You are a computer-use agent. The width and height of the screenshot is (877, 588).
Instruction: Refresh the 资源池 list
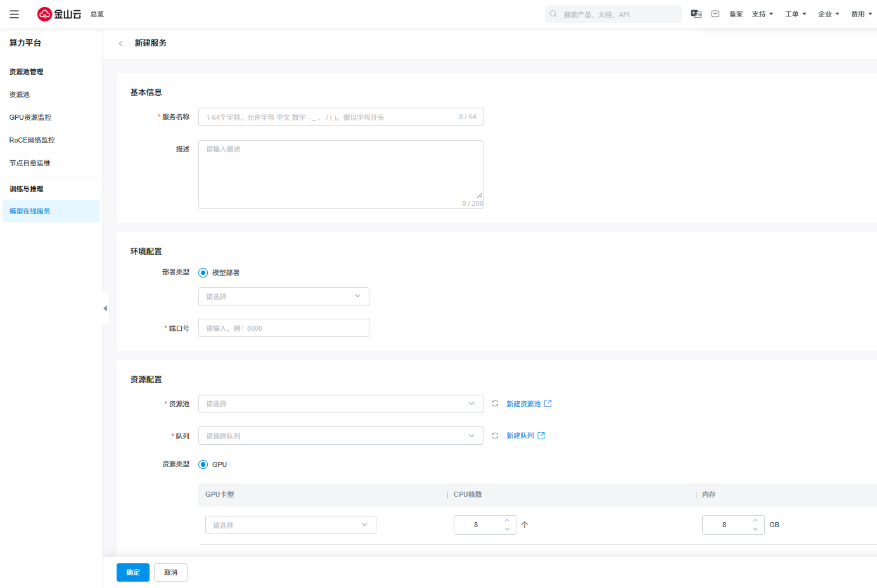pos(495,404)
